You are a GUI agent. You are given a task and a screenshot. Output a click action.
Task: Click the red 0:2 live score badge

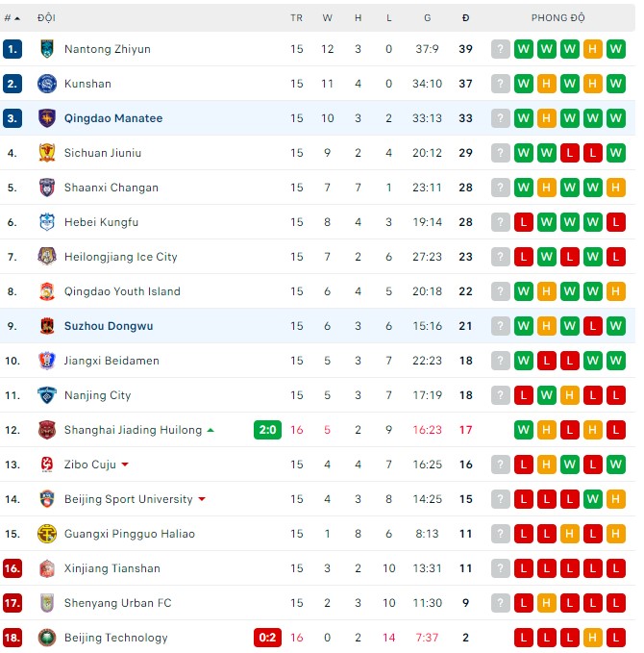coord(267,638)
